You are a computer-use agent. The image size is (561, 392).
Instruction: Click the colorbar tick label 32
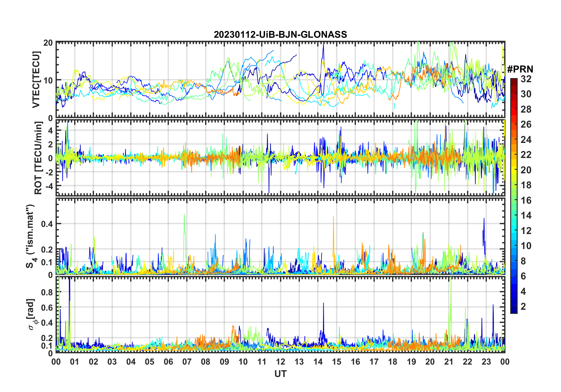point(526,79)
